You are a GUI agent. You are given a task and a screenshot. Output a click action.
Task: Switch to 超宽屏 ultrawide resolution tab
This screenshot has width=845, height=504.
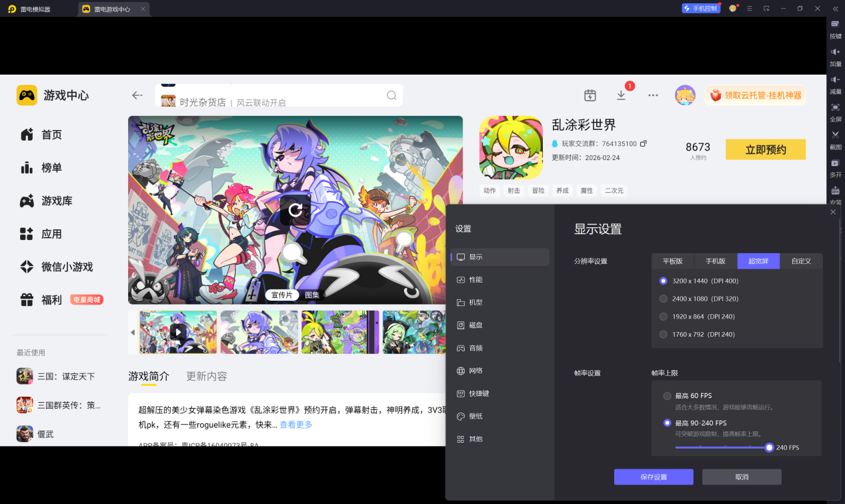coord(759,261)
